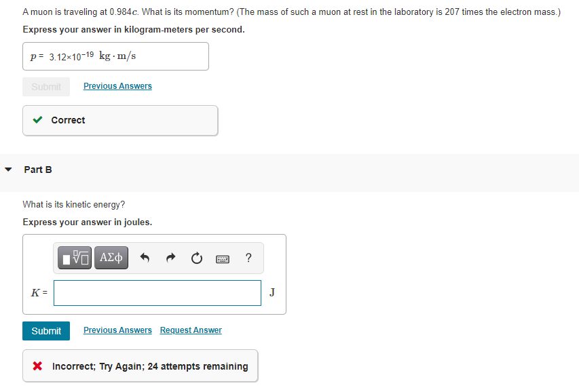Click the Part A momentum answer box

115,56
